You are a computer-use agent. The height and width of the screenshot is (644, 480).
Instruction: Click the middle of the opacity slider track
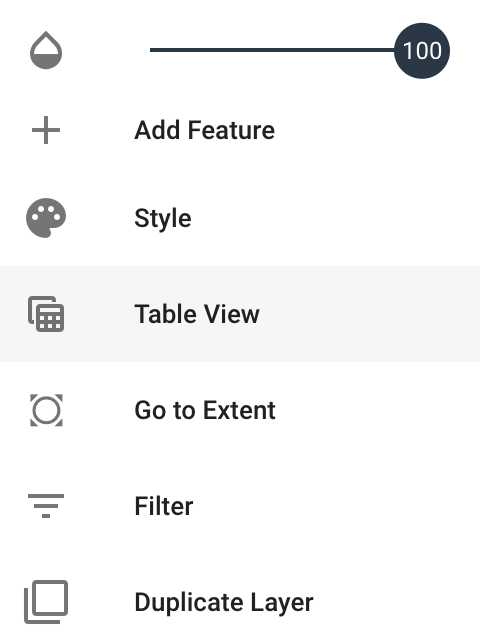(x=272, y=50)
